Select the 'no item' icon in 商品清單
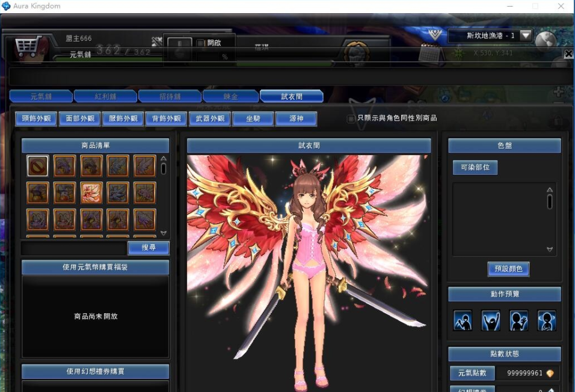 pyautogui.click(x=37, y=166)
